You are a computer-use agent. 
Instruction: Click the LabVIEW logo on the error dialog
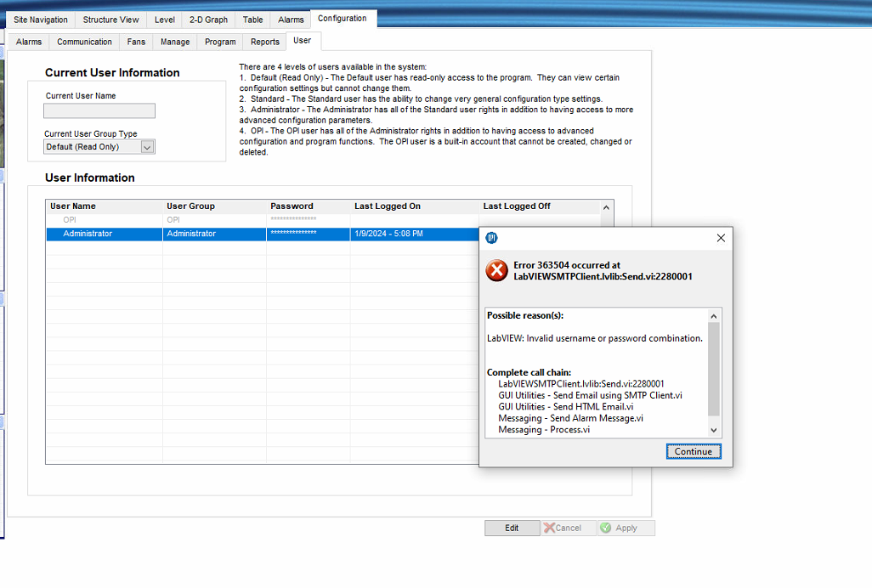pos(491,238)
